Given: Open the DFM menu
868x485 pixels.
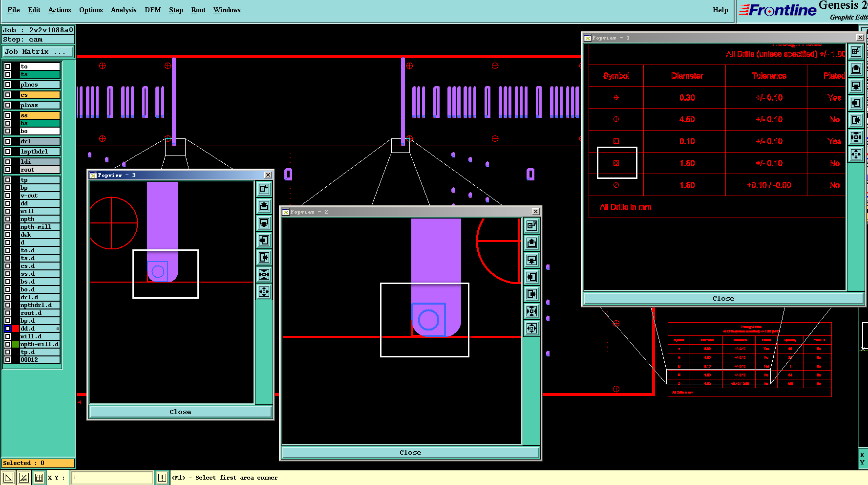Looking at the screenshot, I should pos(153,10).
